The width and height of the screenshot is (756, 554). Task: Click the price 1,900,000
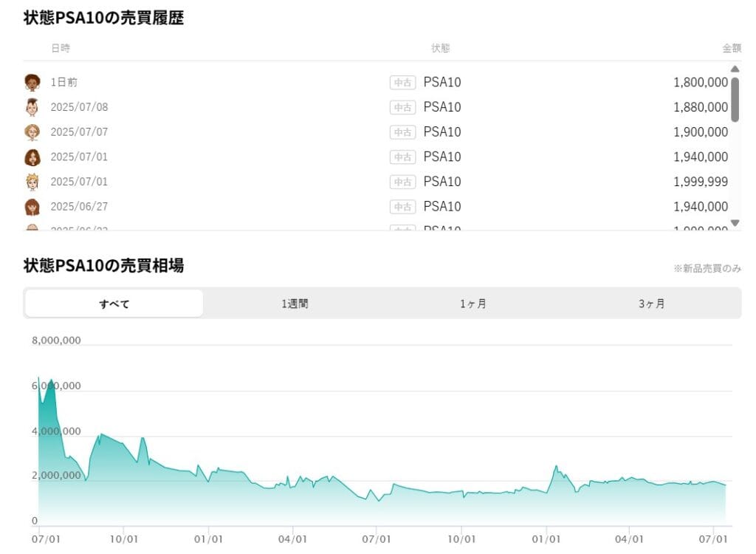(x=701, y=132)
